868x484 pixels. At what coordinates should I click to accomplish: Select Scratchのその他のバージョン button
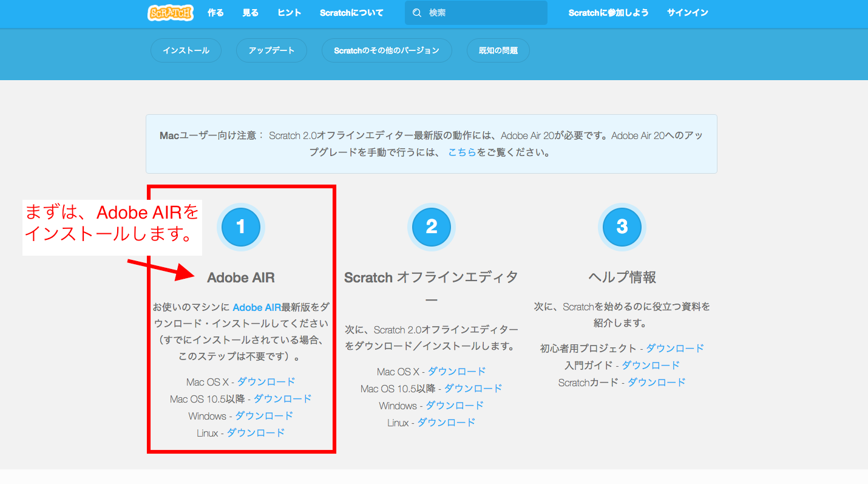(387, 50)
